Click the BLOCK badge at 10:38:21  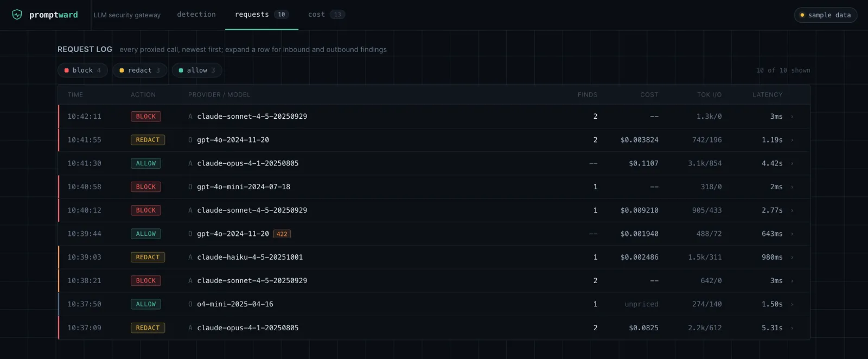pos(145,281)
